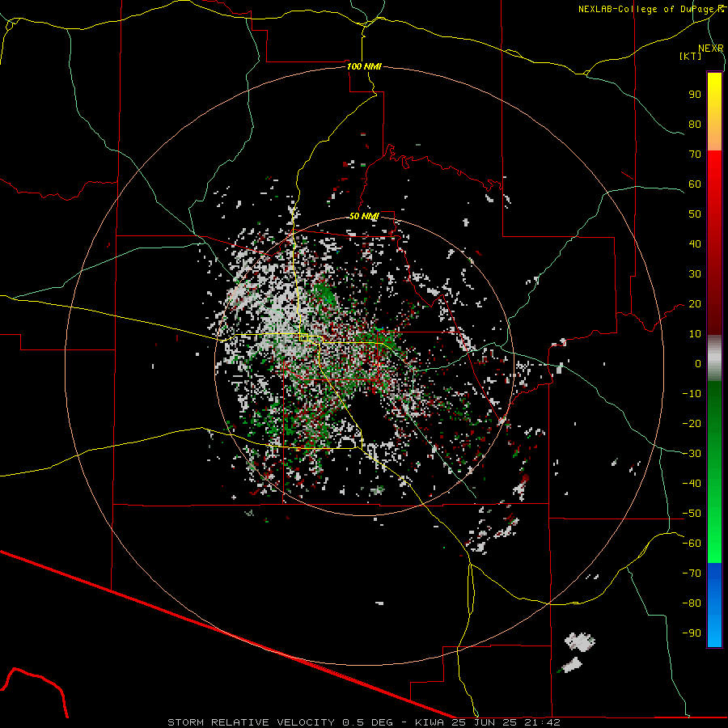Click the 10 value on velocity scale
Viewport: 728px width, 728px height.
[695, 334]
